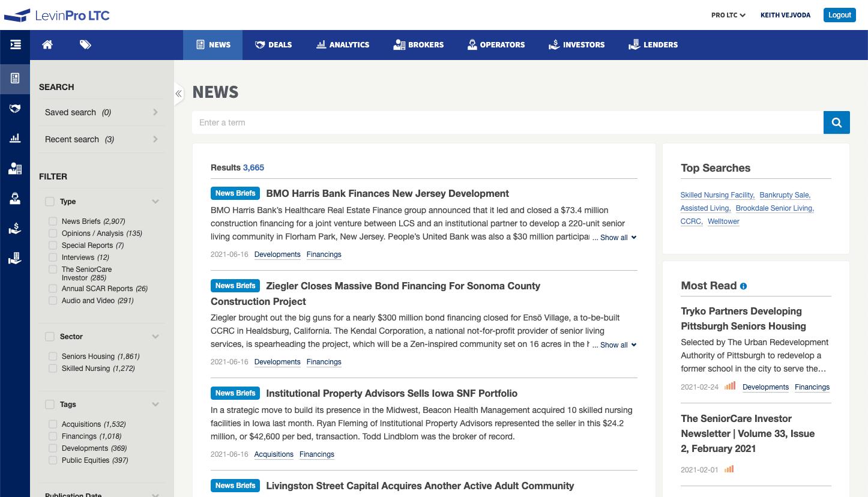868x497 pixels.
Task: Check the Special Reports checkbox
Action: click(x=53, y=245)
